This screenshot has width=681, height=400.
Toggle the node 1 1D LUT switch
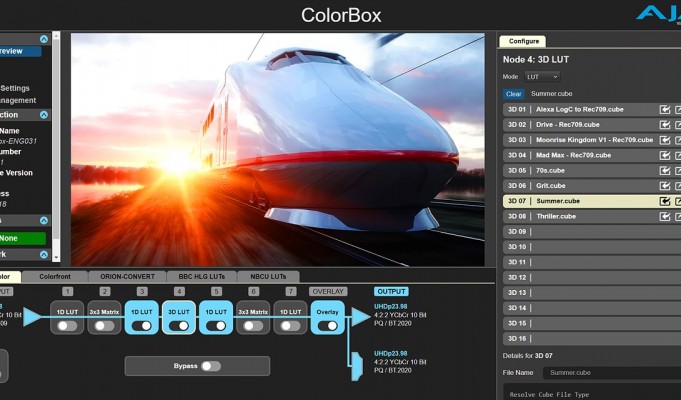coord(67,326)
